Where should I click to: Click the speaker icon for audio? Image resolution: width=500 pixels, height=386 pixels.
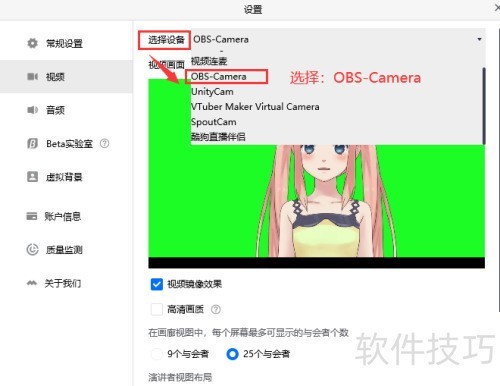32,110
